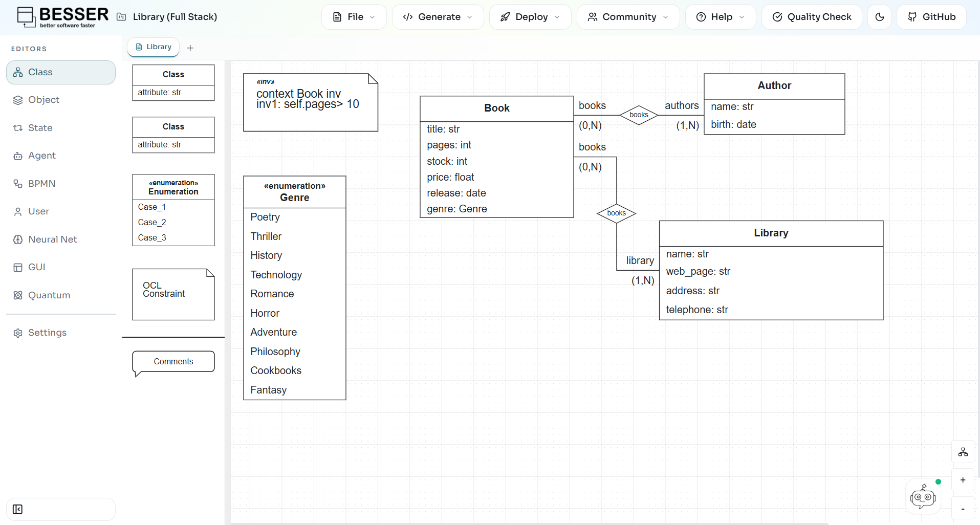This screenshot has height=525, width=980.
Task: Pick the OCL Constraint palette element
Action: tap(173, 294)
